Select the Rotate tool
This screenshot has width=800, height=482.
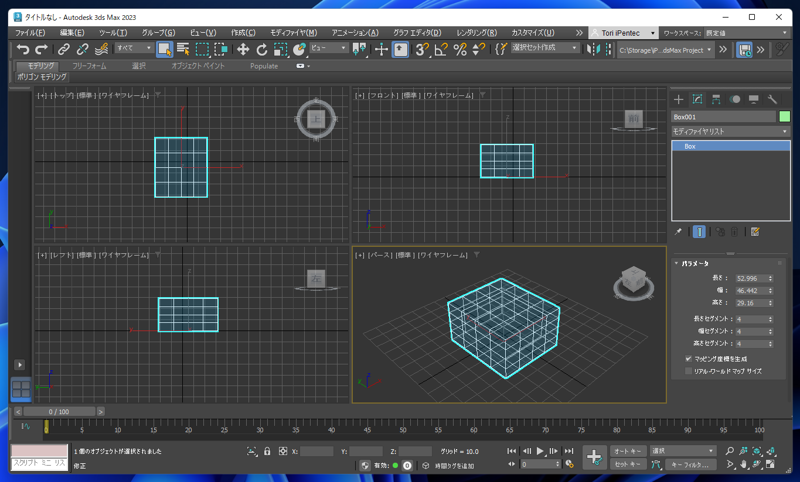(262, 49)
